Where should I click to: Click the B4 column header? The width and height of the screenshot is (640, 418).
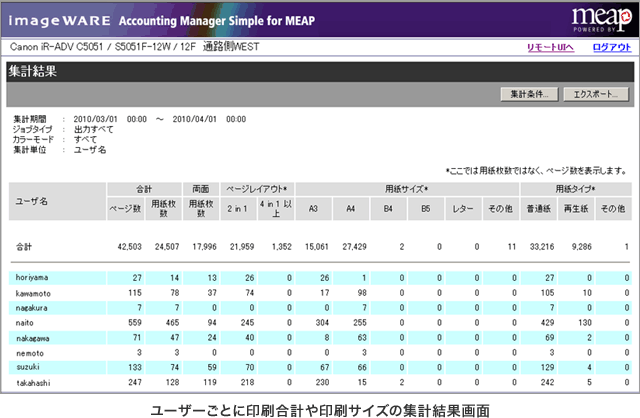[388, 207]
